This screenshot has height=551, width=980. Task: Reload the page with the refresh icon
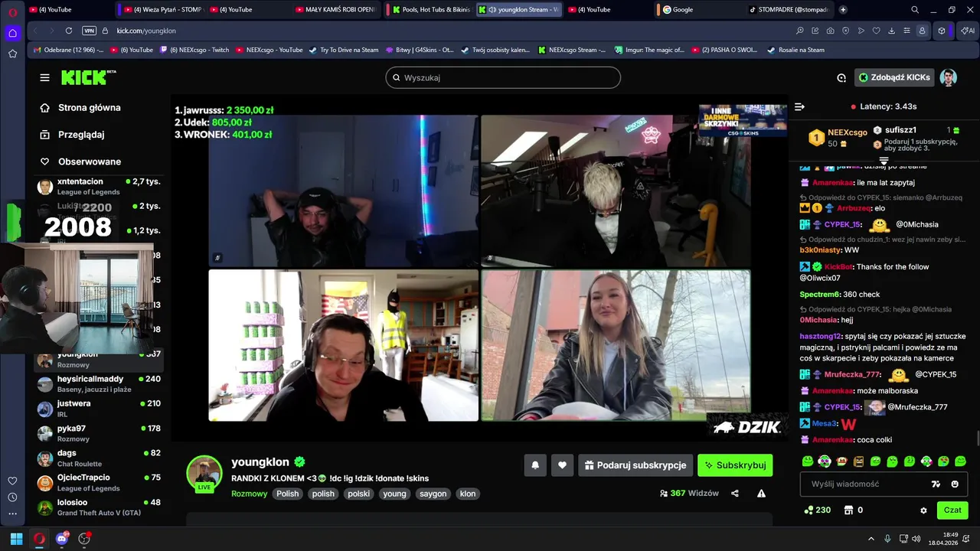pyautogui.click(x=69, y=31)
